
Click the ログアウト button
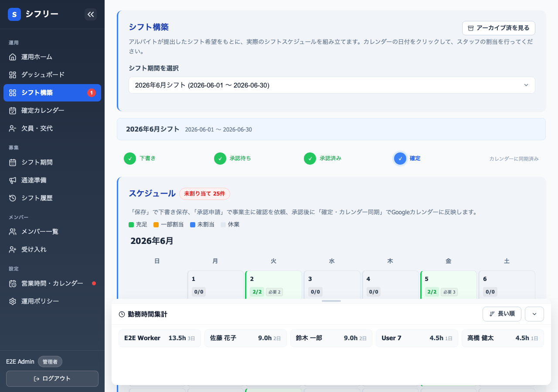(x=52, y=378)
